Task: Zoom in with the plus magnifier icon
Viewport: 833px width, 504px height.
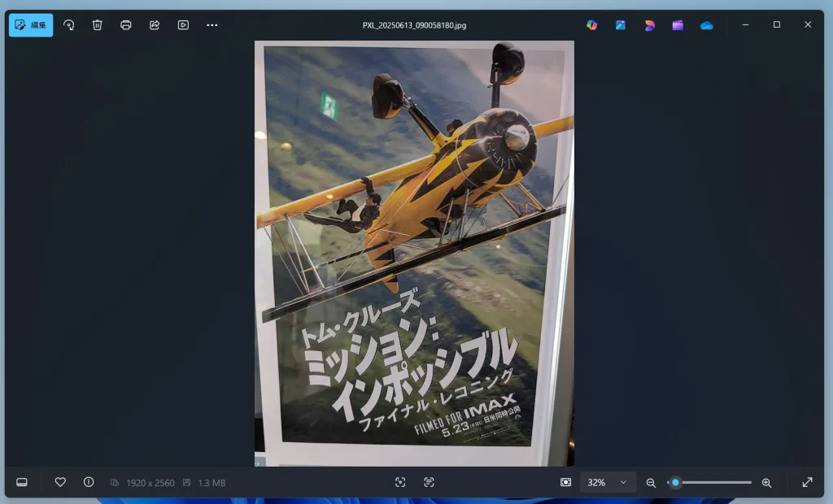Action: point(766,483)
